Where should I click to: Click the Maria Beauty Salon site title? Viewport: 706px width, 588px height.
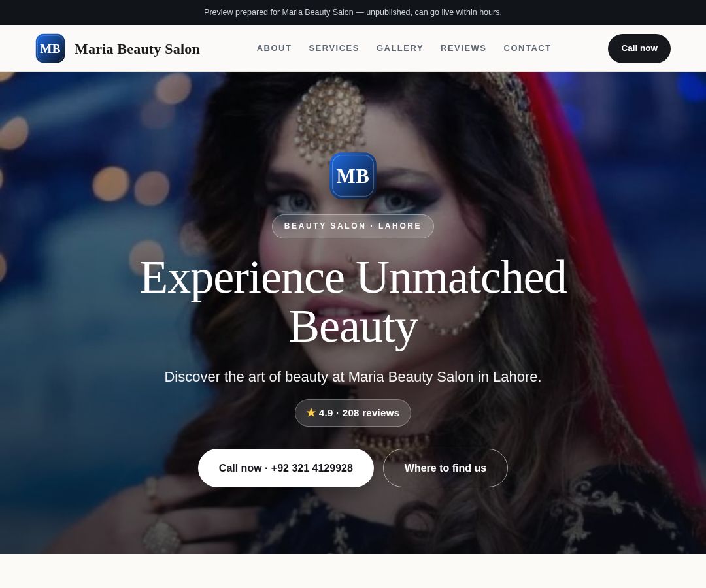[x=137, y=48]
